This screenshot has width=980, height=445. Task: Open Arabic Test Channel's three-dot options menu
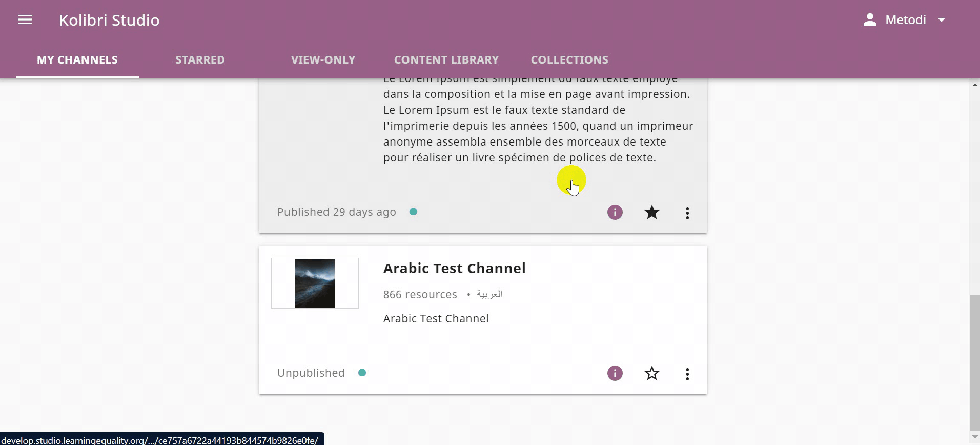[687, 374]
